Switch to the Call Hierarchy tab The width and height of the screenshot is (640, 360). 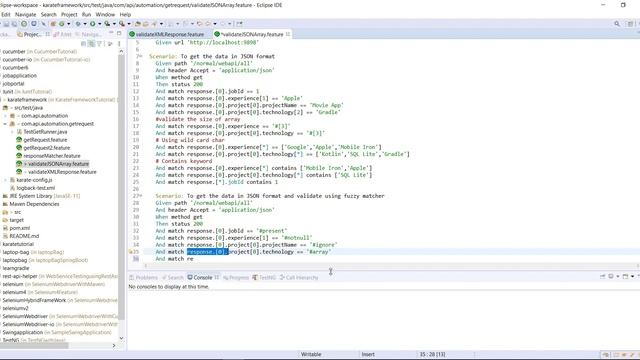(x=299, y=278)
